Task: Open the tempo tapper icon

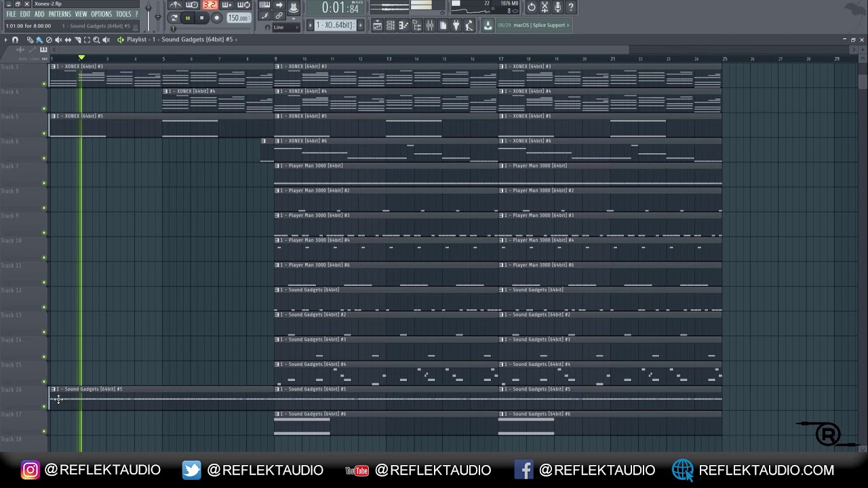Action: point(469,25)
